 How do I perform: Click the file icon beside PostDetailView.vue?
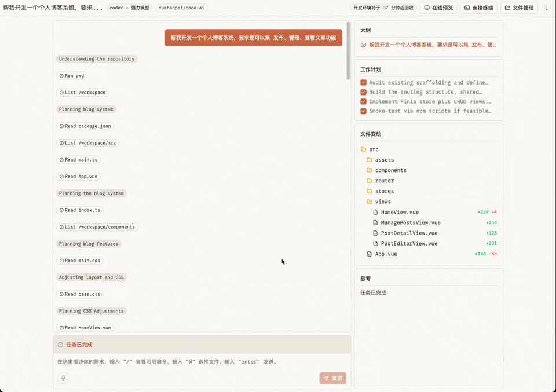pyautogui.click(x=375, y=233)
